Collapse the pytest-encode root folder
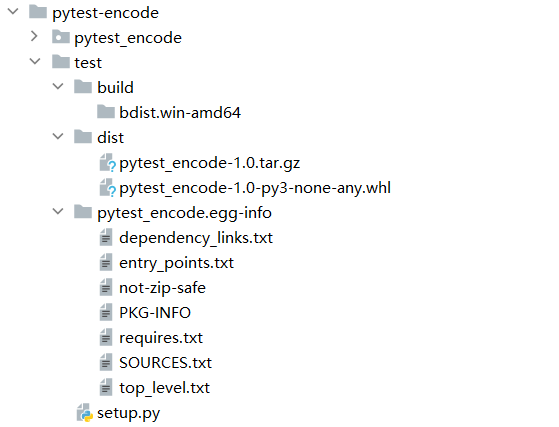 (x=13, y=11)
